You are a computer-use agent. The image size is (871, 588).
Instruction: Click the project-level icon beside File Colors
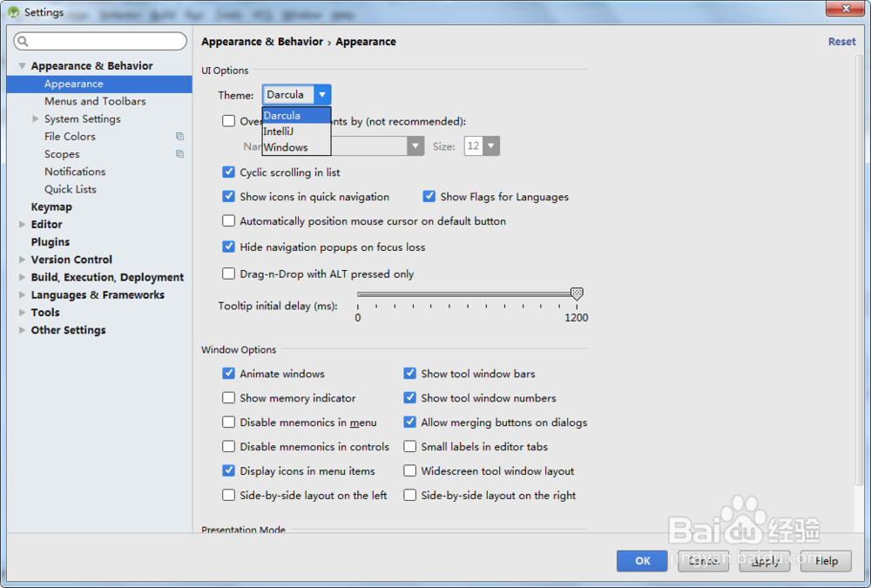click(179, 137)
